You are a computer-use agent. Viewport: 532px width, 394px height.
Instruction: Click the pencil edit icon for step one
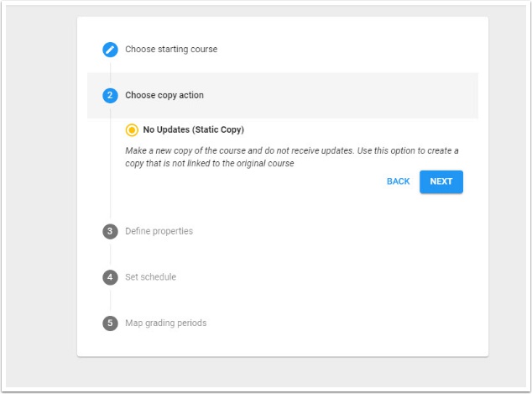(110, 50)
